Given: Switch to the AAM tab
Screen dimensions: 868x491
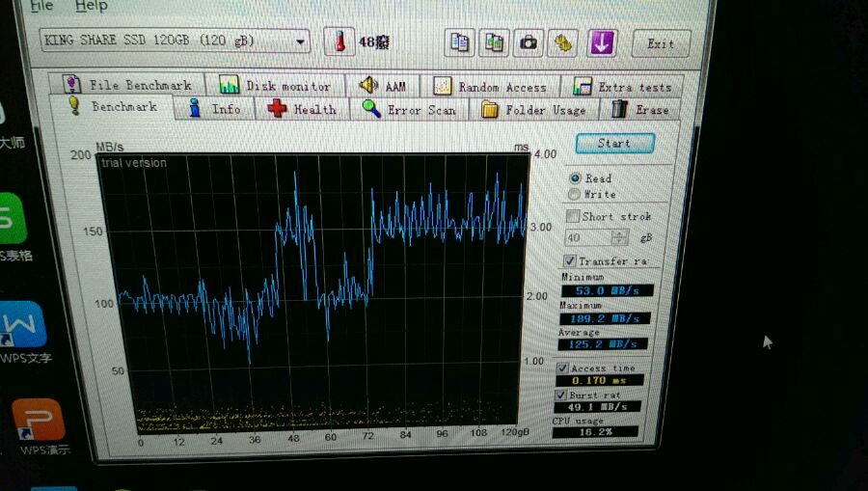Looking at the screenshot, I should point(383,86).
